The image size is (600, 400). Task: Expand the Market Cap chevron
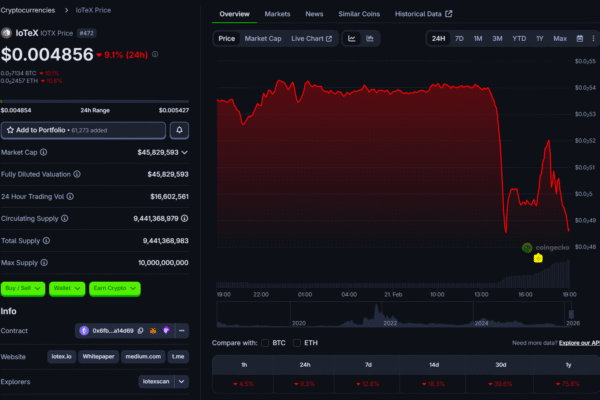[x=185, y=152]
